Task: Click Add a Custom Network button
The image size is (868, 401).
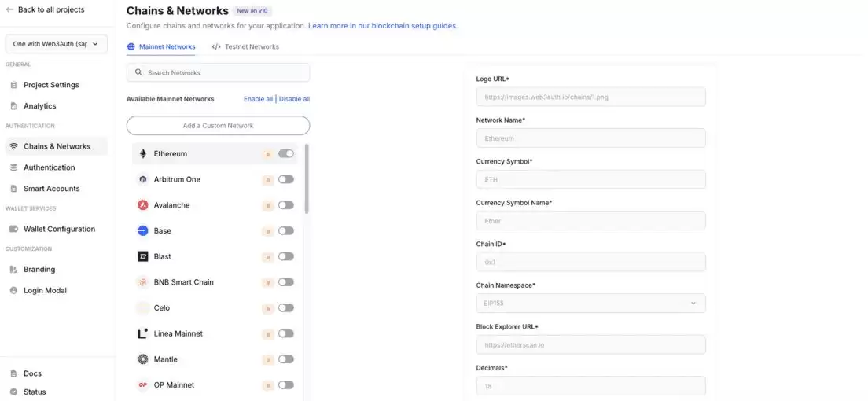Action: [218, 126]
